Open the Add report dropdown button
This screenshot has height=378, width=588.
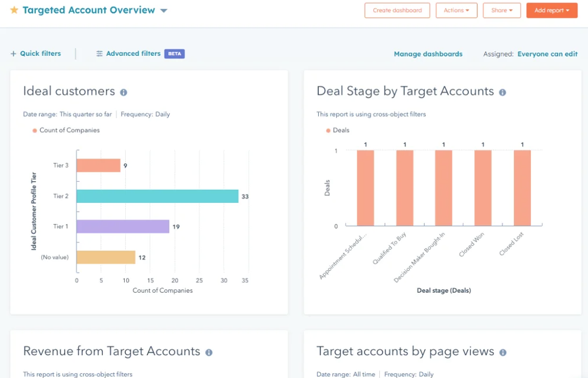[552, 11]
